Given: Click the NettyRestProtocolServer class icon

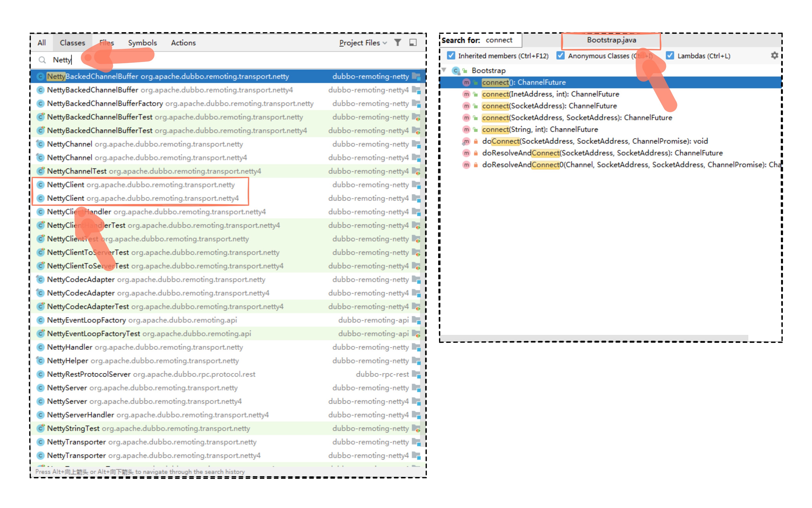Looking at the screenshot, I should click(x=40, y=374).
